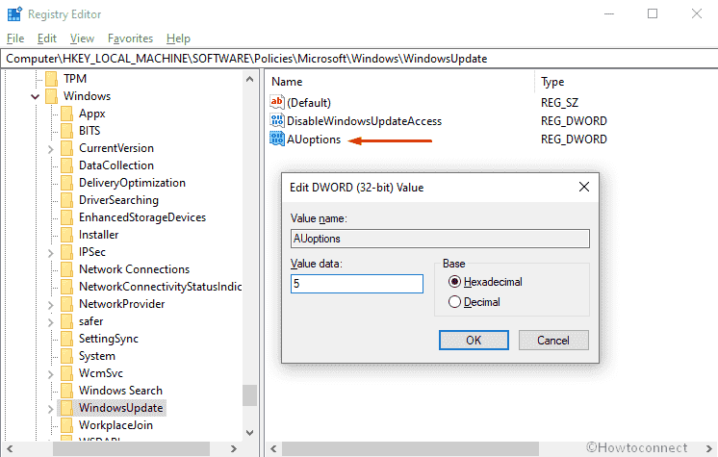Click the EnhancedStorageDevices folder icon
Viewport: 718px width, 457px height.
coord(67,218)
